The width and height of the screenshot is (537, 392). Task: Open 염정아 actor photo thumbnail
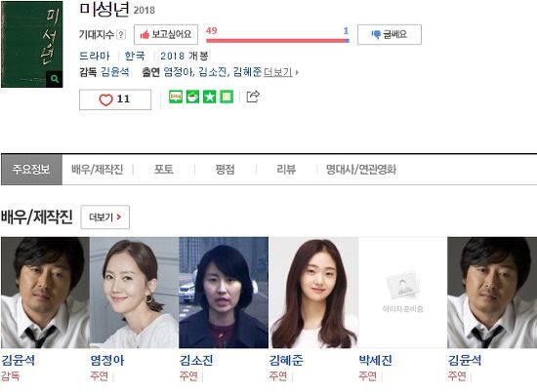[x=134, y=293]
